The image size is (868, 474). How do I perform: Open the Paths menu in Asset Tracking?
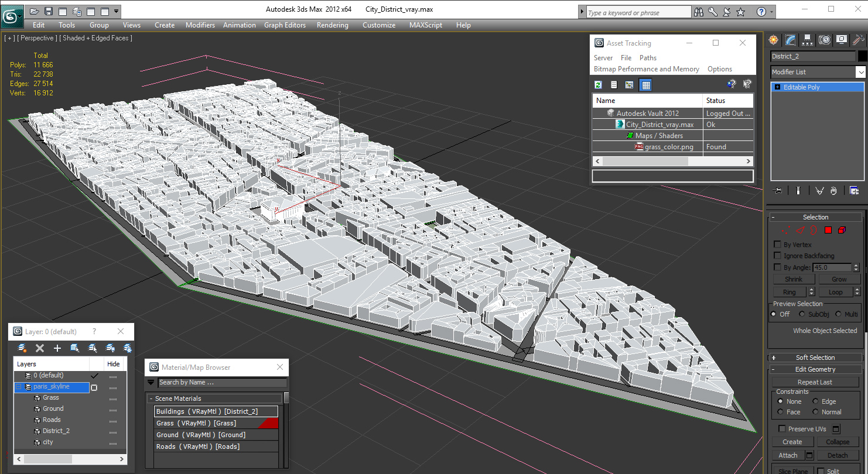click(x=648, y=58)
